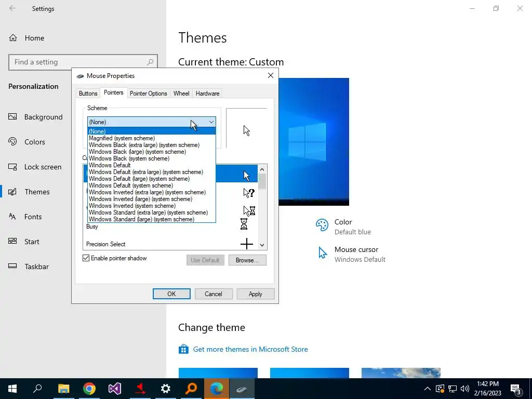
Task: Choose Windows Black (extra large) scheme
Action: 152,145
